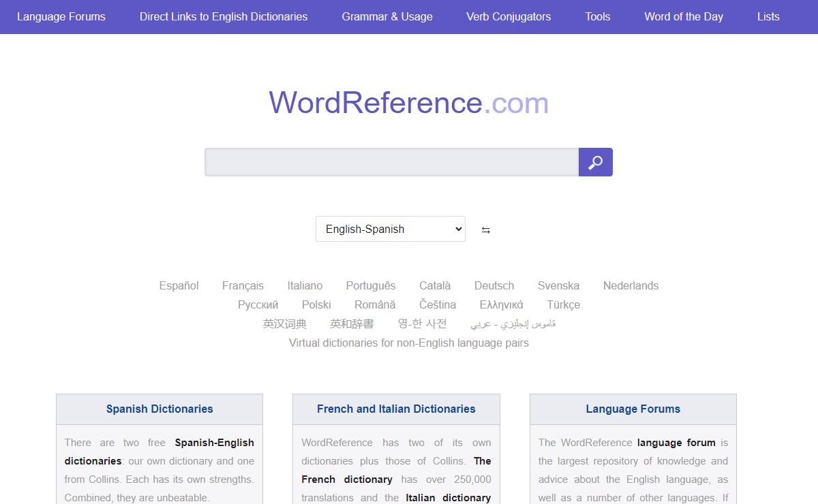Open Language Forums in top menu
This screenshot has height=504, width=818.
[x=61, y=16]
